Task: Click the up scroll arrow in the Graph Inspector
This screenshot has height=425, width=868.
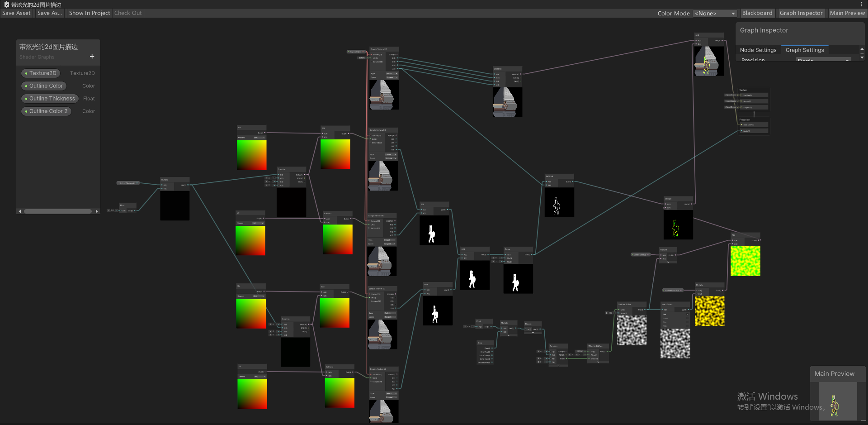Action: click(x=862, y=49)
